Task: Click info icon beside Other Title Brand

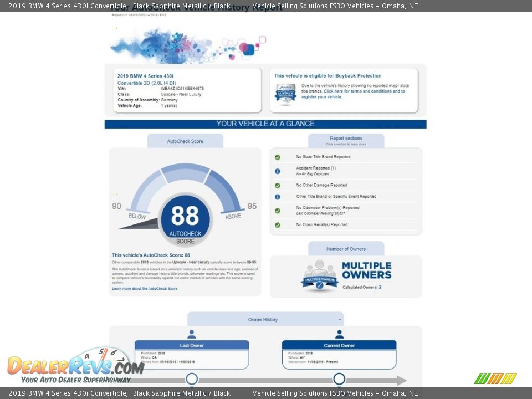Action: tap(278, 197)
